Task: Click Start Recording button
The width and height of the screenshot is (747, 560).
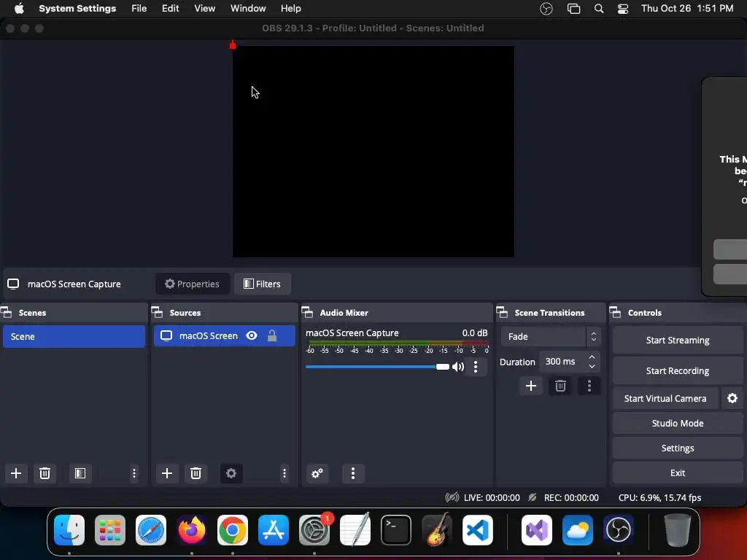Action: click(678, 370)
